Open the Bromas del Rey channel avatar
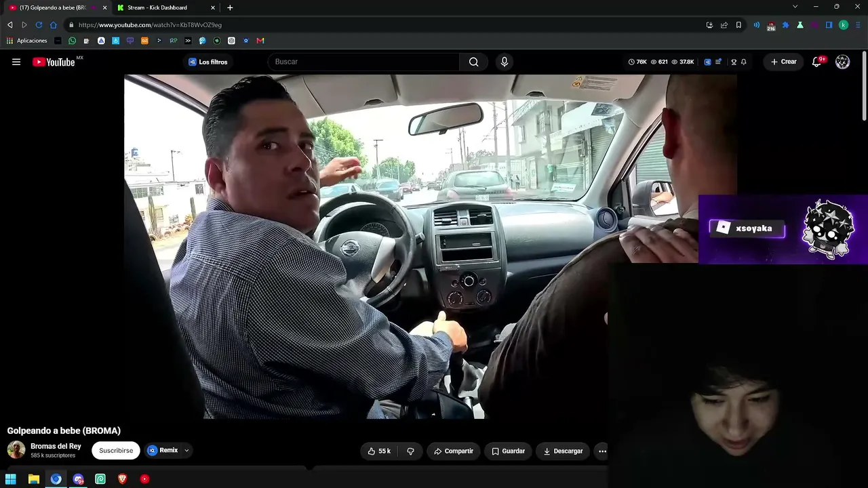Screen dimensions: 868x488 16,450
